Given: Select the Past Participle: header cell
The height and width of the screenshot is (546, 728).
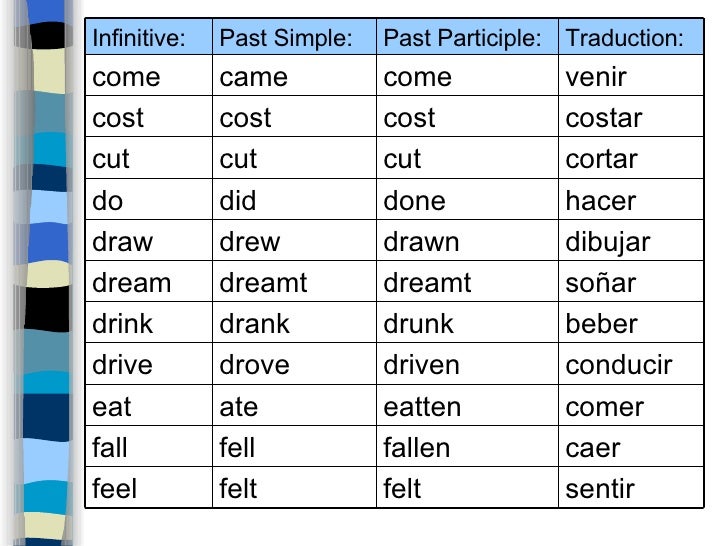Looking at the screenshot, I should (x=467, y=37).
